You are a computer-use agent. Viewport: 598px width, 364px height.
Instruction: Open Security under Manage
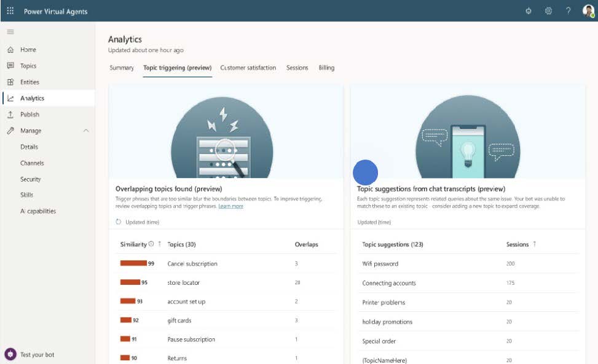pyautogui.click(x=31, y=179)
